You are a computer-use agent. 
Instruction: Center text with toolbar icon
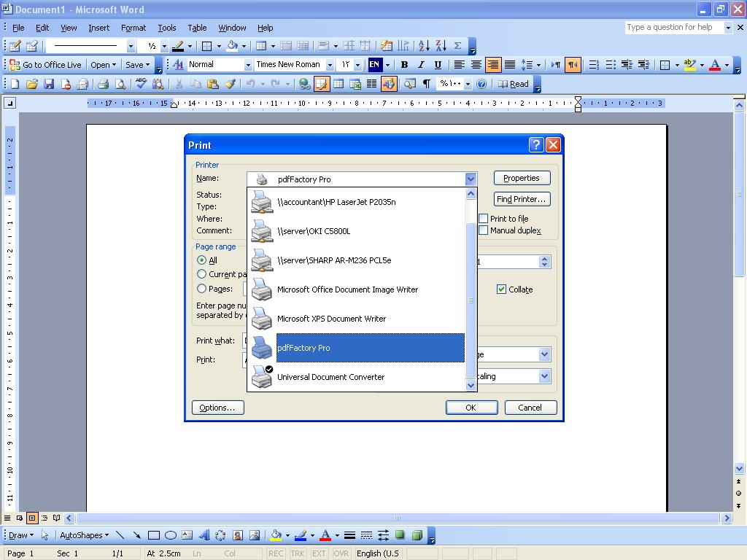point(476,65)
